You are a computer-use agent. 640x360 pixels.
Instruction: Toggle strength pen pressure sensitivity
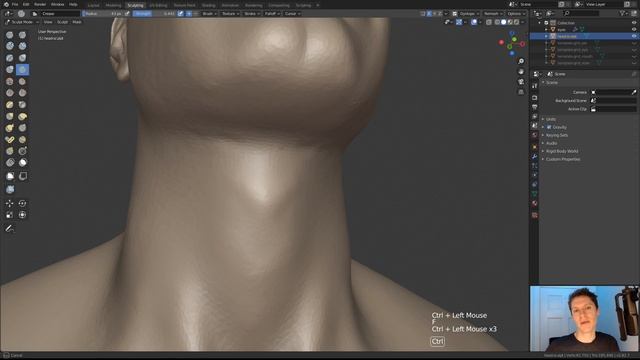point(180,13)
